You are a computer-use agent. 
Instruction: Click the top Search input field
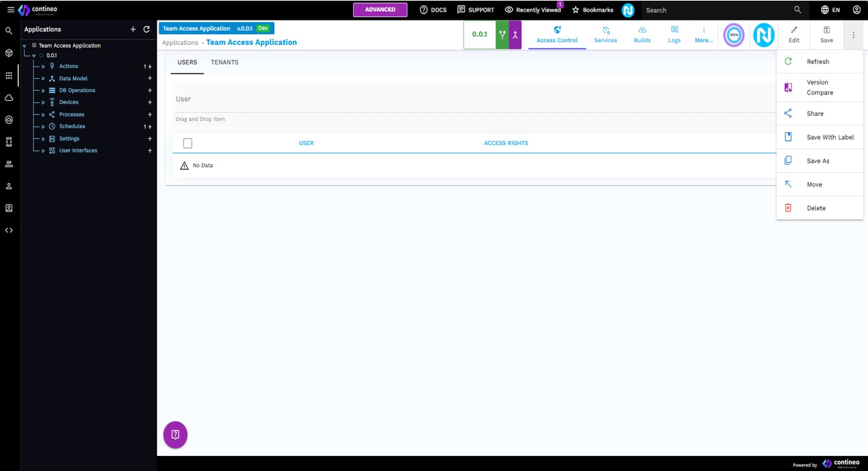[x=715, y=10]
